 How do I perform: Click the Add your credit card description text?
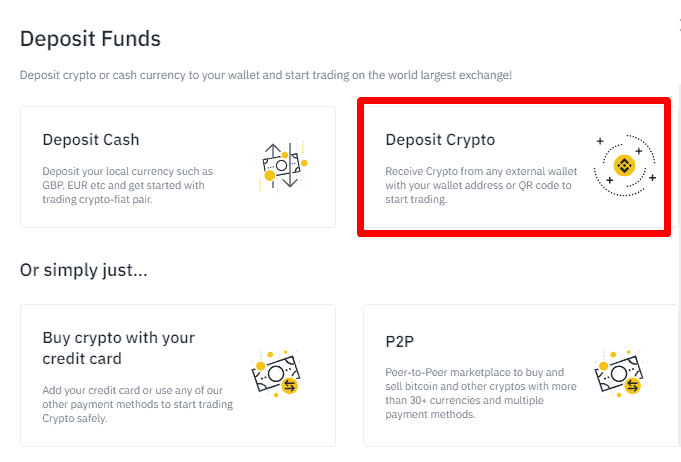(x=137, y=404)
